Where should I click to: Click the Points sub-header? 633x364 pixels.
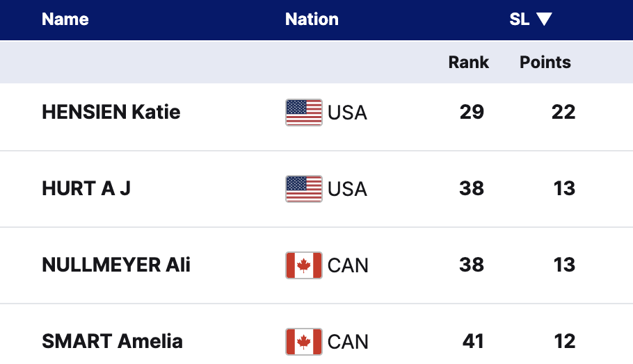[545, 63]
